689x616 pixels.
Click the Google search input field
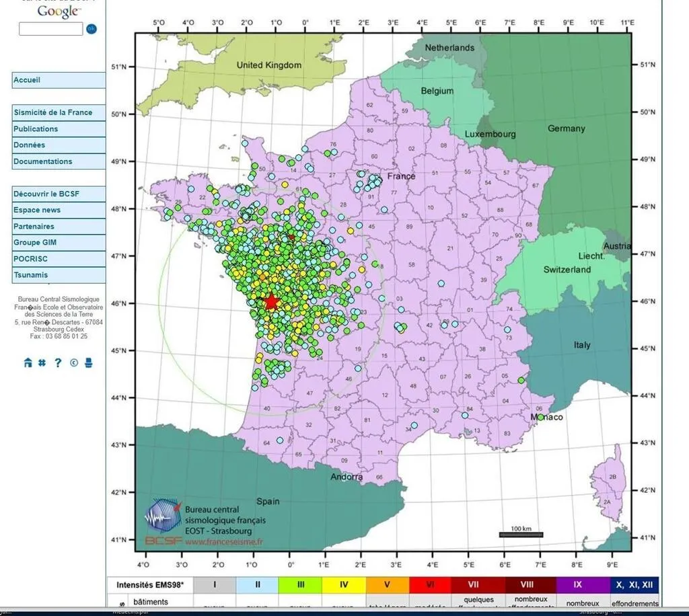[x=50, y=29]
